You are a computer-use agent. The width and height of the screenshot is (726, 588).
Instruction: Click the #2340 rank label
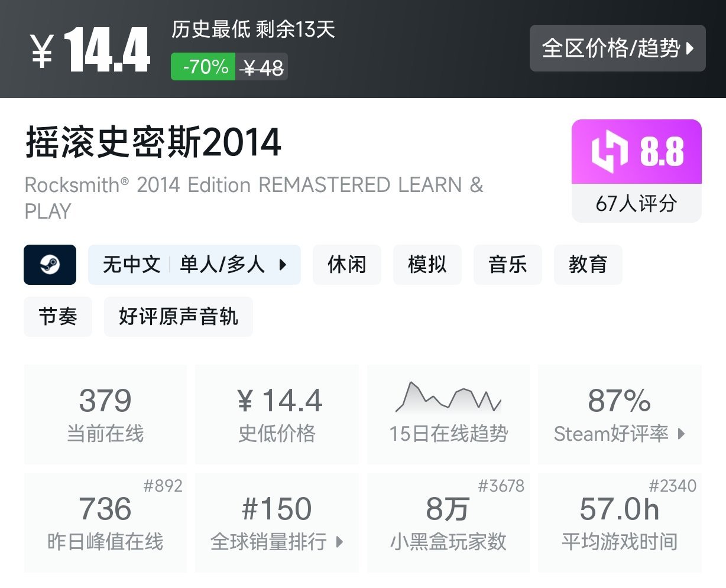[673, 486]
